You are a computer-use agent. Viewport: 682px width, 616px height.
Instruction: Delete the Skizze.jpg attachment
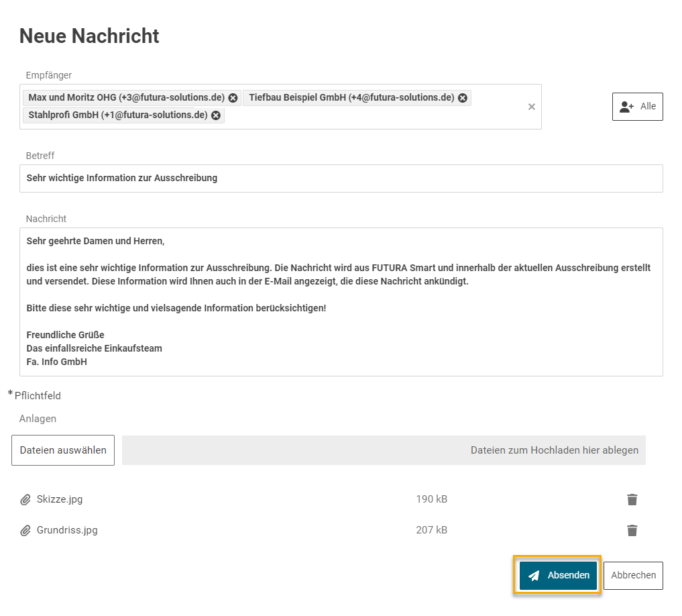pyautogui.click(x=632, y=499)
